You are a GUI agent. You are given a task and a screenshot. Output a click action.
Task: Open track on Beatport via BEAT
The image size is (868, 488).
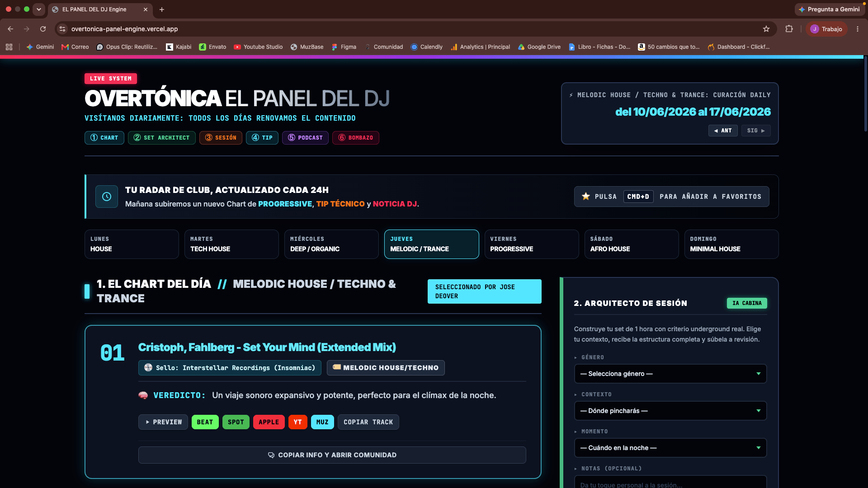pyautogui.click(x=205, y=422)
